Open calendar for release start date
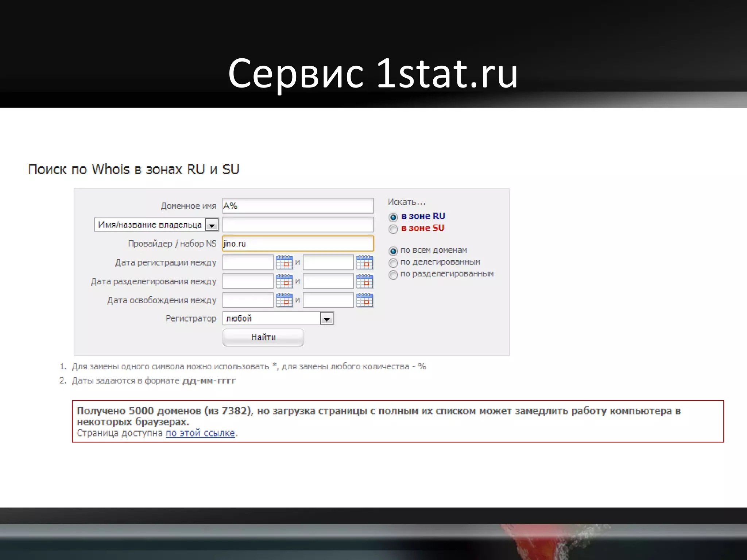 coord(284,300)
